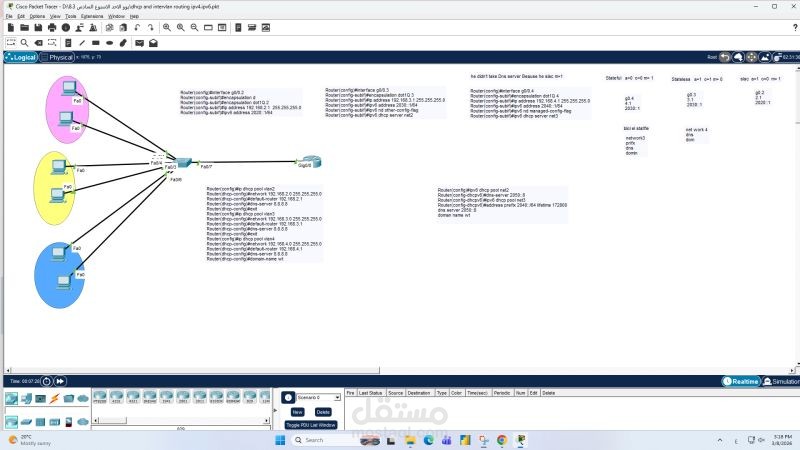Click the Power Cycle Devices button
Viewport: 800px width, 450px height.
(x=46, y=381)
